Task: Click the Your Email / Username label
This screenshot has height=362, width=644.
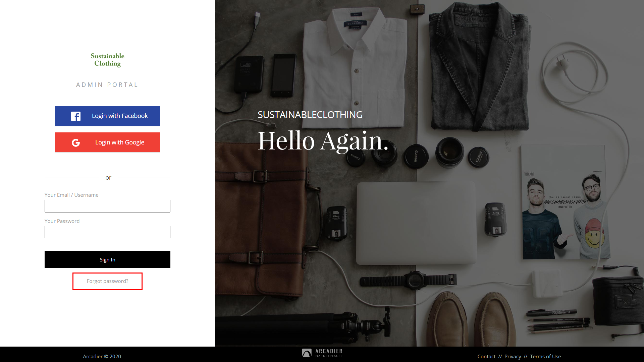Action: [71, 195]
